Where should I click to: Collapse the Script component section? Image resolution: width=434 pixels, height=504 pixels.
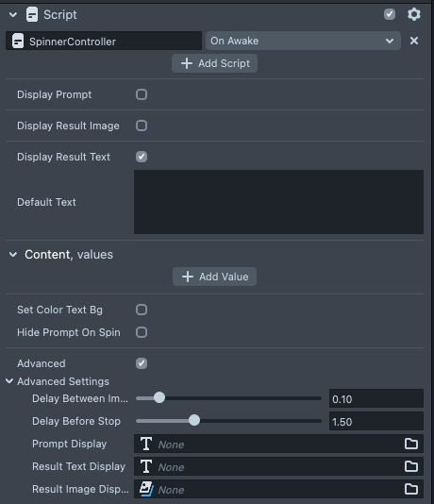13,14
